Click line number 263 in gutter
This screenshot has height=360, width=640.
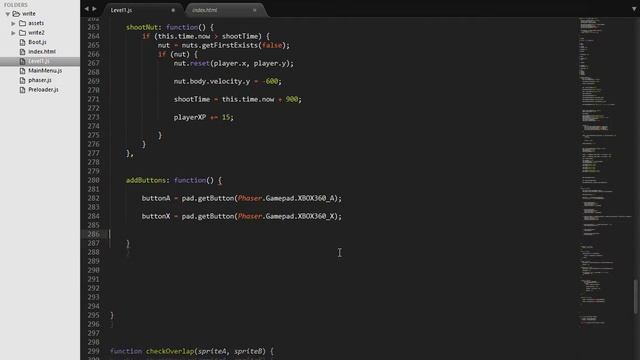coord(93,27)
